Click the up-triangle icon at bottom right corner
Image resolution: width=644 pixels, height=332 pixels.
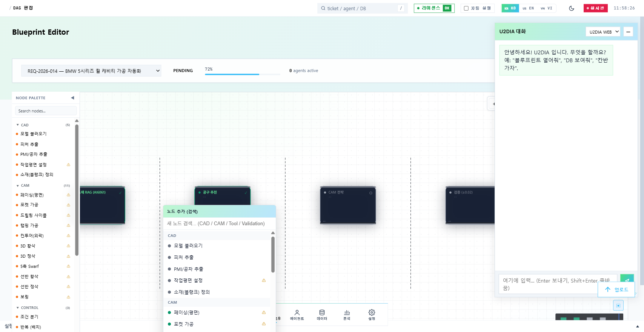click(x=638, y=327)
